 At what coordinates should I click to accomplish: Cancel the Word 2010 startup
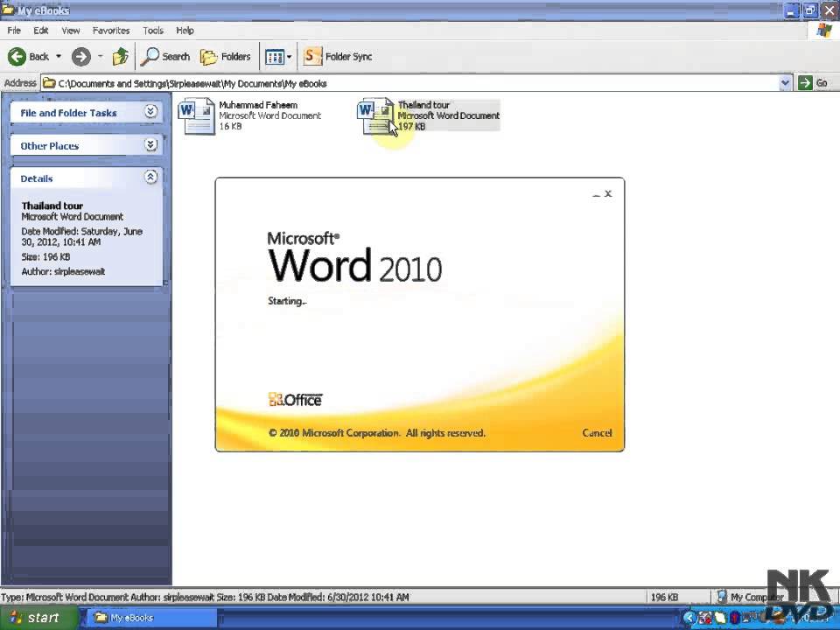597,433
